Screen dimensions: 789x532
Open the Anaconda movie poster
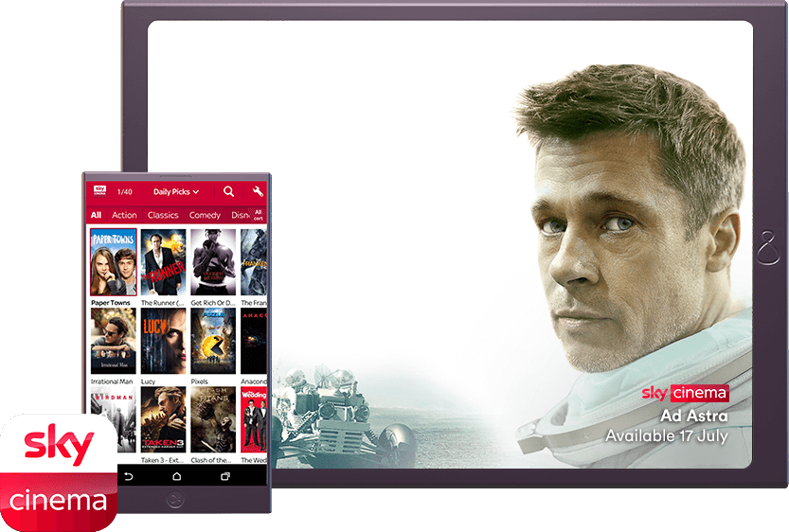tap(254, 341)
